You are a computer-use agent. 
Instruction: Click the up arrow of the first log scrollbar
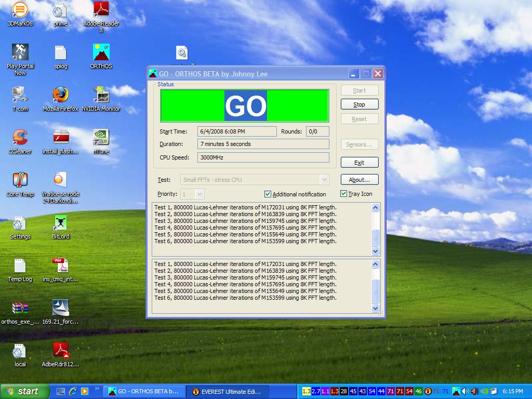tap(375, 207)
